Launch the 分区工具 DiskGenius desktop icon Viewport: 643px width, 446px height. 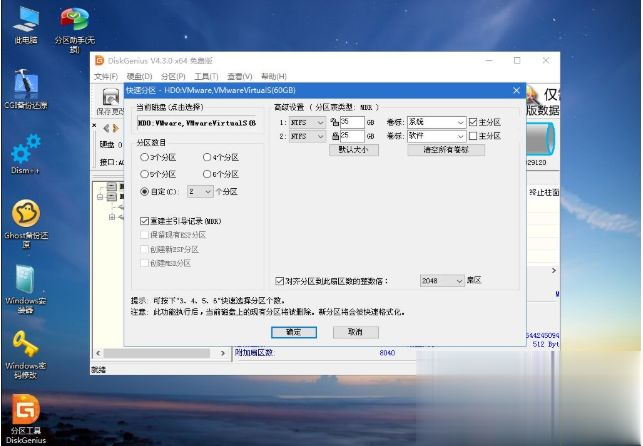coord(25,419)
